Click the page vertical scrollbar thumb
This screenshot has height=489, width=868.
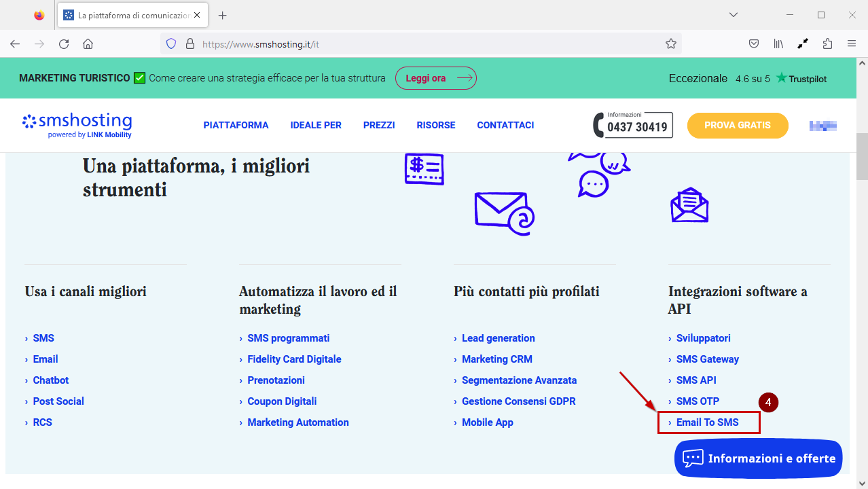(862, 156)
